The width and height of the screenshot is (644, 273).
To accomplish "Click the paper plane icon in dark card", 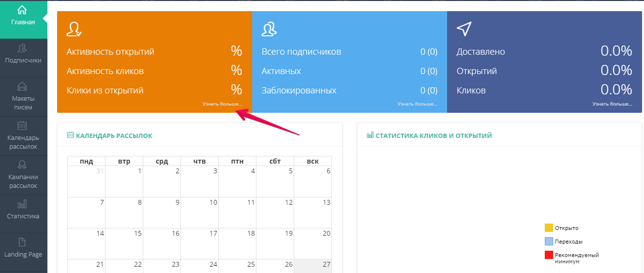I will pos(464,29).
